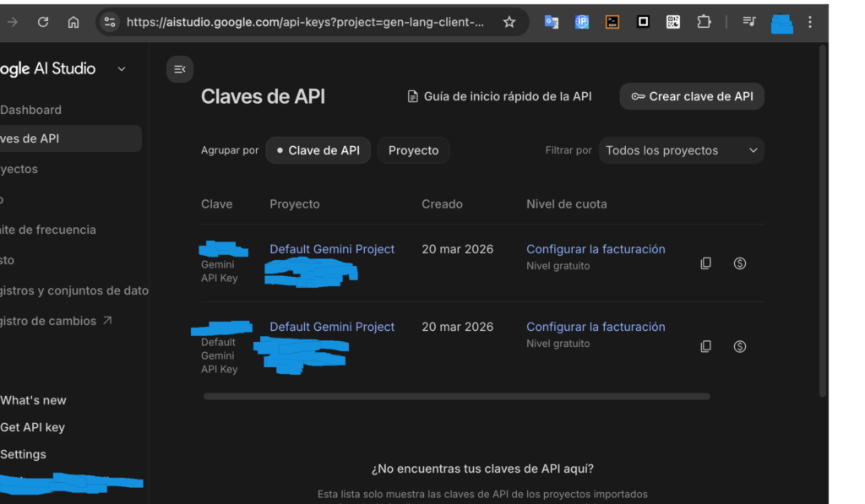The width and height of the screenshot is (865, 504).
Task: Reload the page using the browser refresh icon
Action: click(43, 22)
